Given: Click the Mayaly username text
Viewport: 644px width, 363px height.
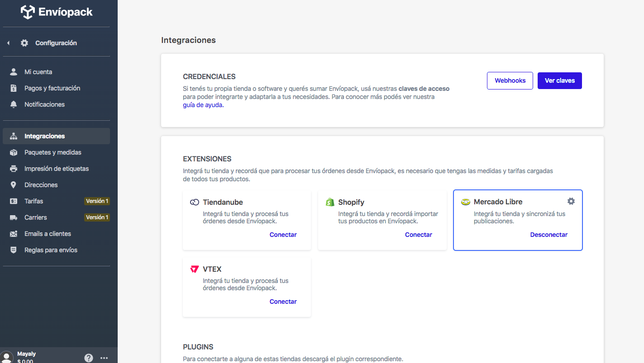Looking at the screenshot, I should point(26,354).
